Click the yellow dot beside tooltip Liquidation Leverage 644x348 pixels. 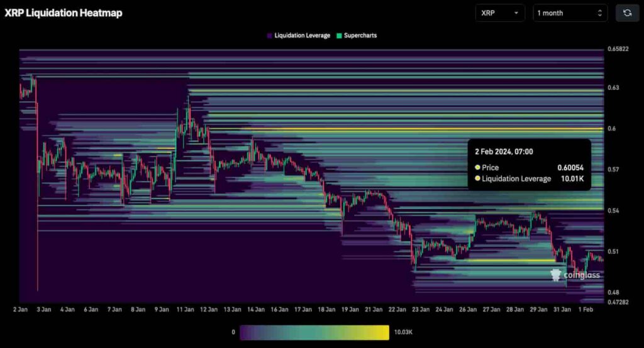pos(478,179)
